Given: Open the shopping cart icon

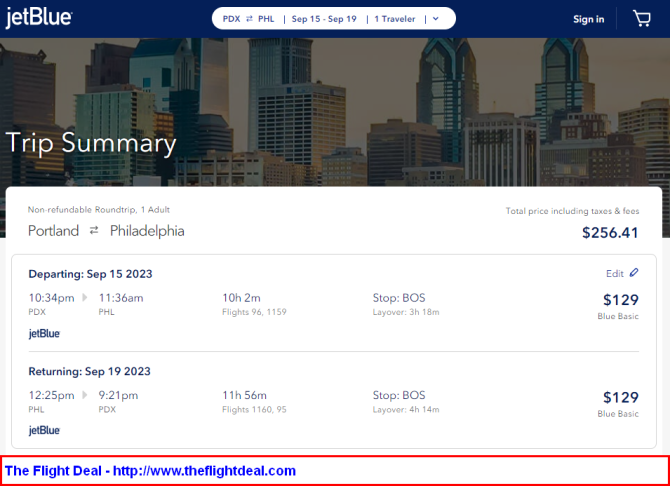Looking at the screenshot, I should (x=642, y=19).
